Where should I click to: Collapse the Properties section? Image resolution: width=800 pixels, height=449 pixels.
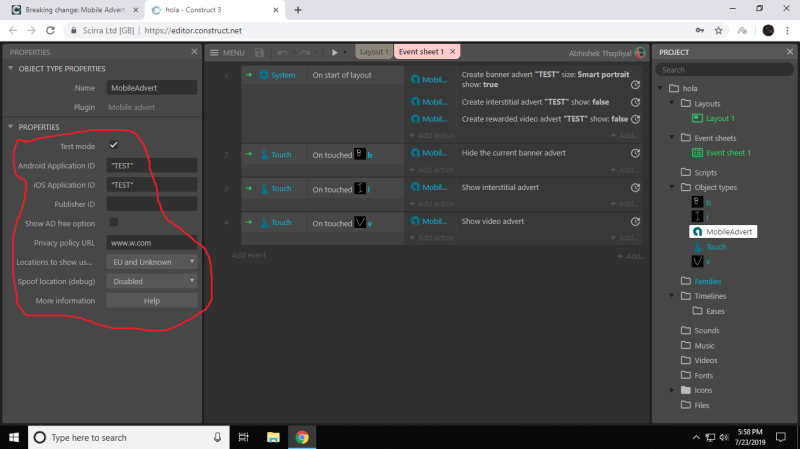[10, 127]
